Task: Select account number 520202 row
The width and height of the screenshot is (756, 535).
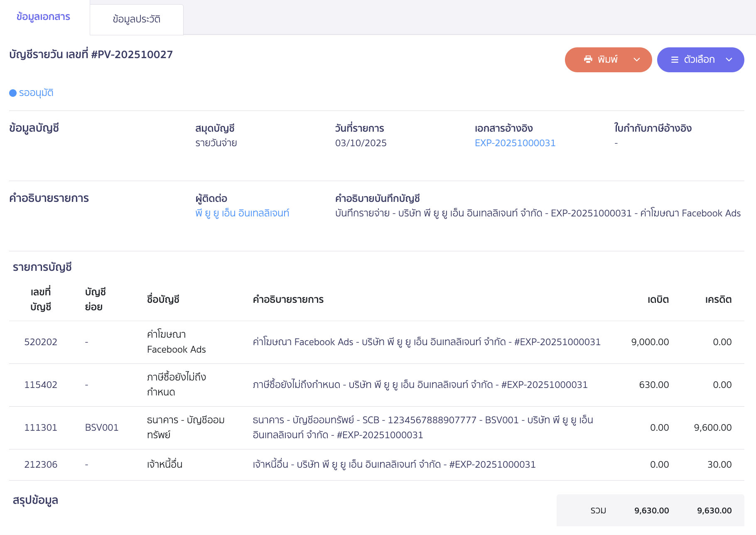Action: (41, 342)
